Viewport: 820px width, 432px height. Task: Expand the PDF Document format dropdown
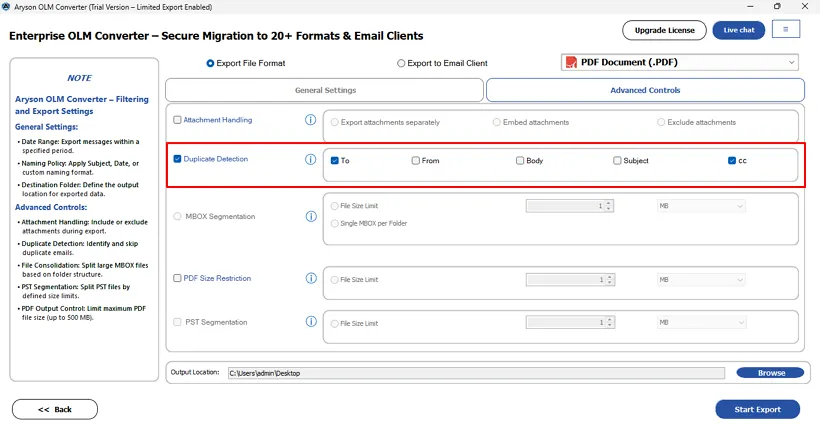pyautogui.click(x=792, y=63)
